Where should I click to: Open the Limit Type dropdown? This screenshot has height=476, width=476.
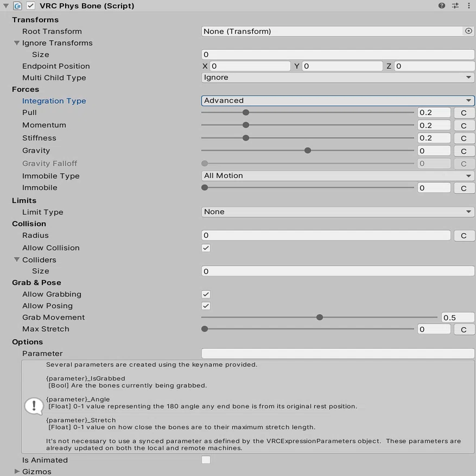pyautogui.click(x=338, y=212)
